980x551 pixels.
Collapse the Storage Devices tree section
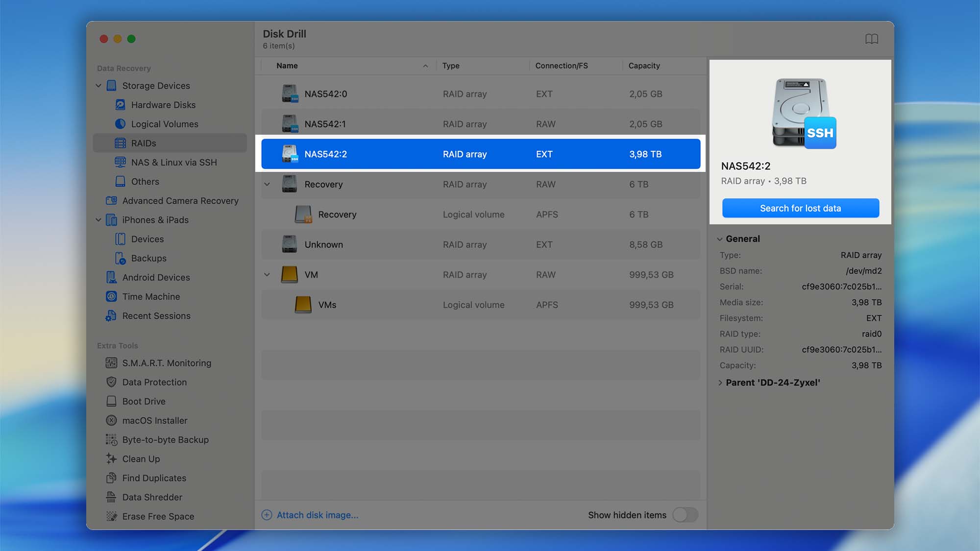click(x=98, y=86)
